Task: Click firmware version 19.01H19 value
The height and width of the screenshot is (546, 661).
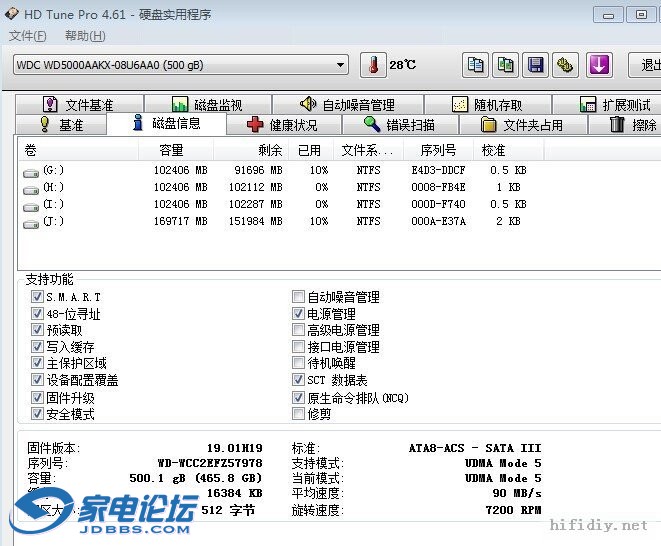Action: click(235, 448)
